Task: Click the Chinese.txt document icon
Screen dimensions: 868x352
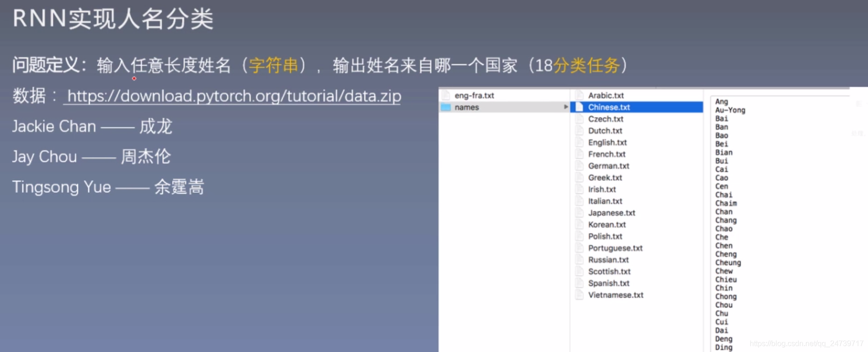Action: pos(579,107)
